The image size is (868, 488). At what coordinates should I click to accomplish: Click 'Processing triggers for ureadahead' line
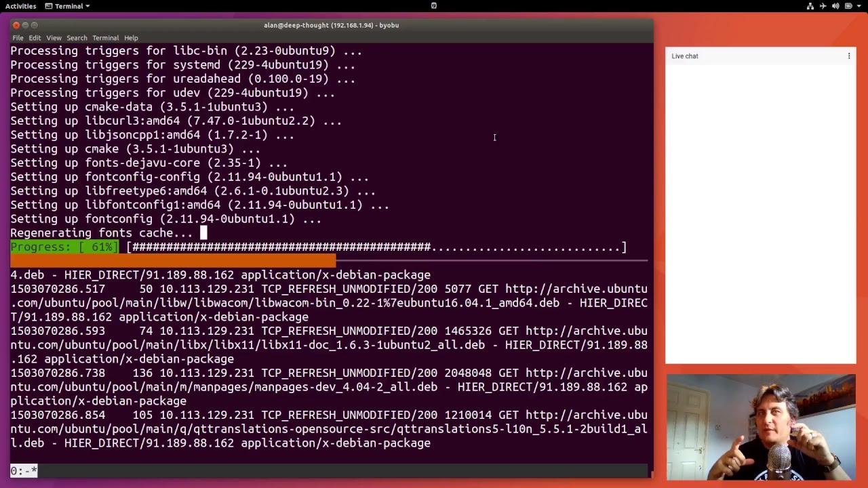point(183,79)
